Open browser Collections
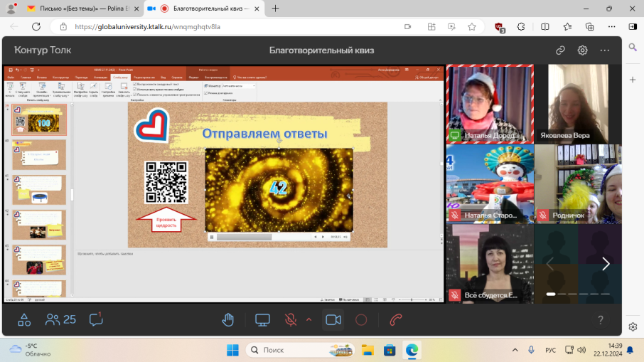 coord(590,27)
